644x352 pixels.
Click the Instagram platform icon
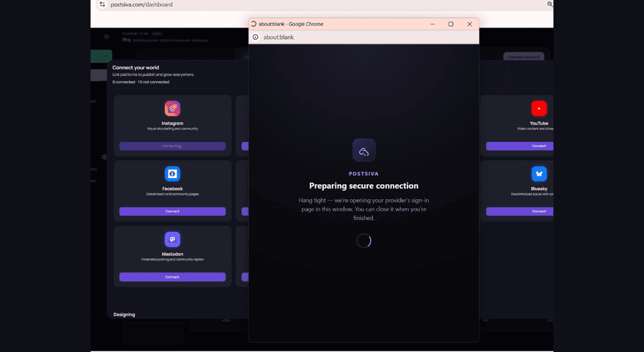point(172,109)
